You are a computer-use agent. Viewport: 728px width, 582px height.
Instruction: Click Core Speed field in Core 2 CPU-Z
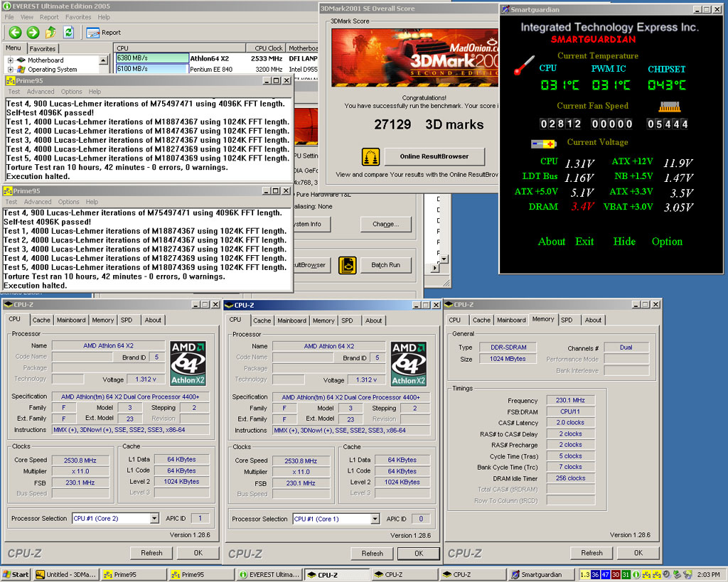coord(80,460)
